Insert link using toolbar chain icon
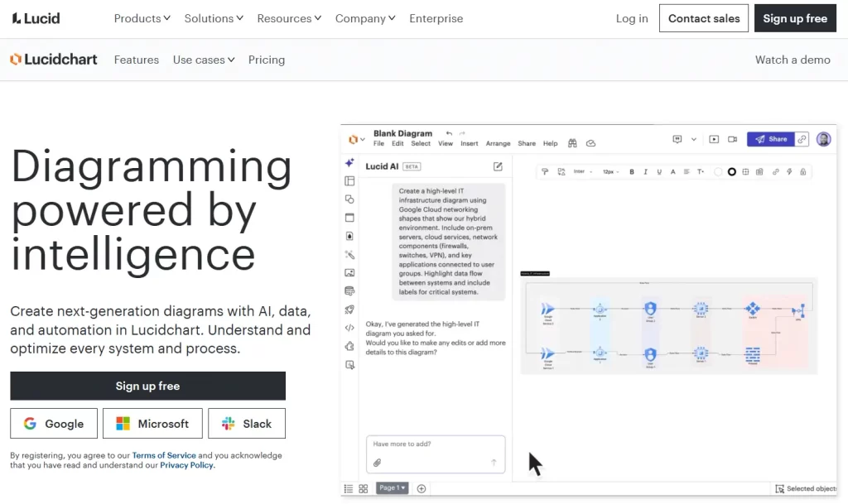848x504 pixels. pyautogui.click(x=775, y=172)
